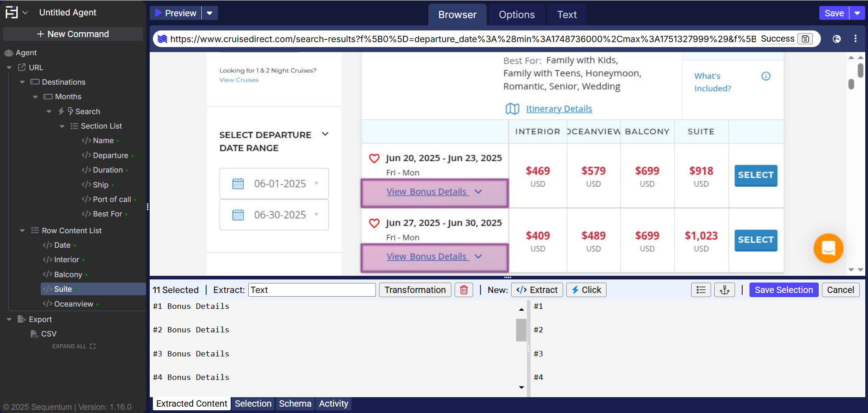Image resolution: width=868 pixels, height=413 pixels.
Task: Click the red trash delete icon
Action: [464, 290]
